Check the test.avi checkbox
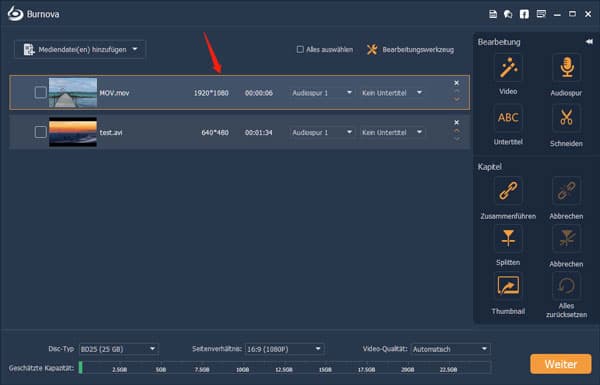The width and height of the screenshot is (600, 385). click(x=41, y=132)
